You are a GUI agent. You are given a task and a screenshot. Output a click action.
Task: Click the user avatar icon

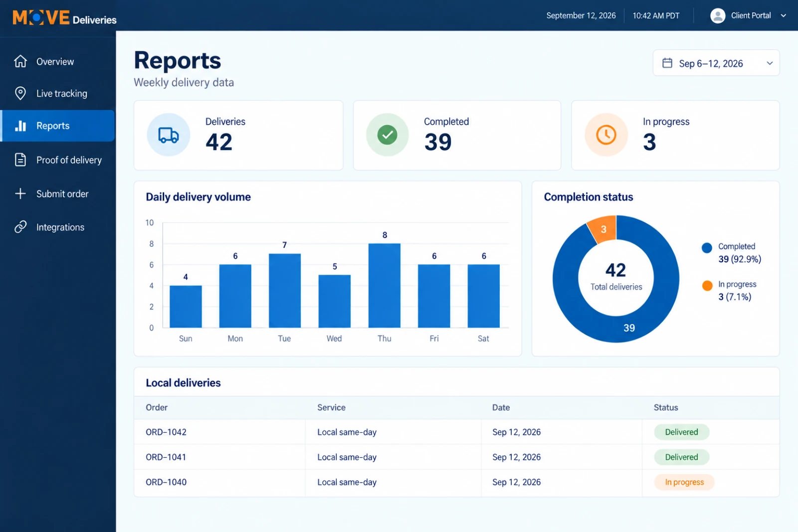(x=718, y=15)
